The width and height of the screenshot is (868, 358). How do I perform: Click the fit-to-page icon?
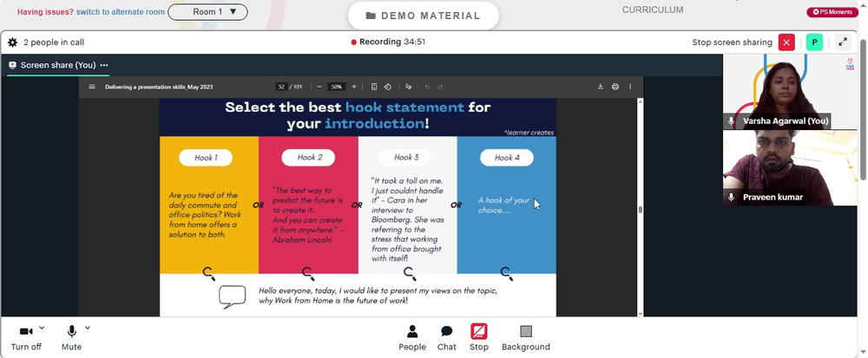coord(374,87)
